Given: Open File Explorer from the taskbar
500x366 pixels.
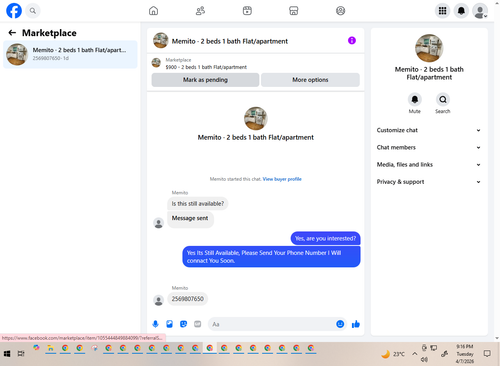Looking at the screenshot, I should (50, 349).
